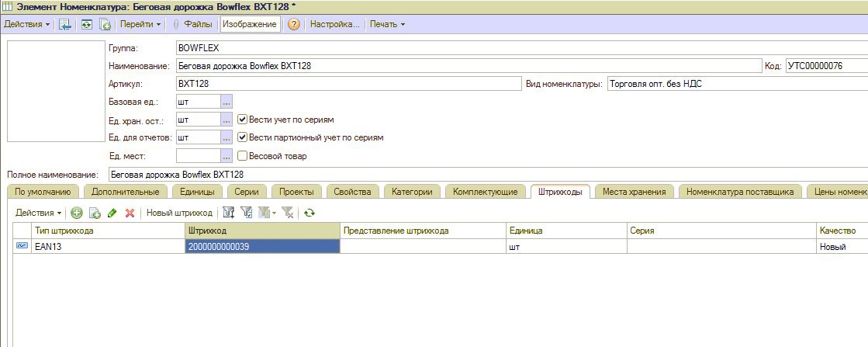The image size is (868, 347).
Task: Select the barcode cell 2000000000039
Action: (262, 247)
